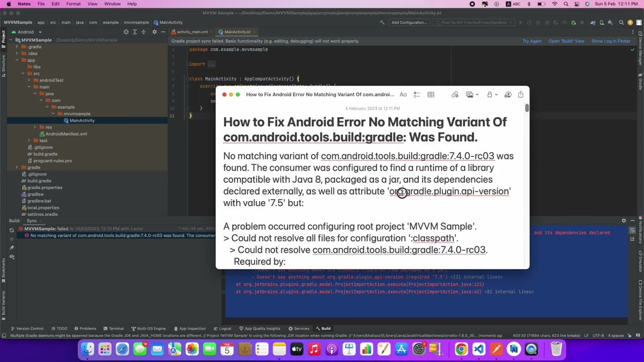
Task: Open Control Center in menu bar
Action: [577, 4]
